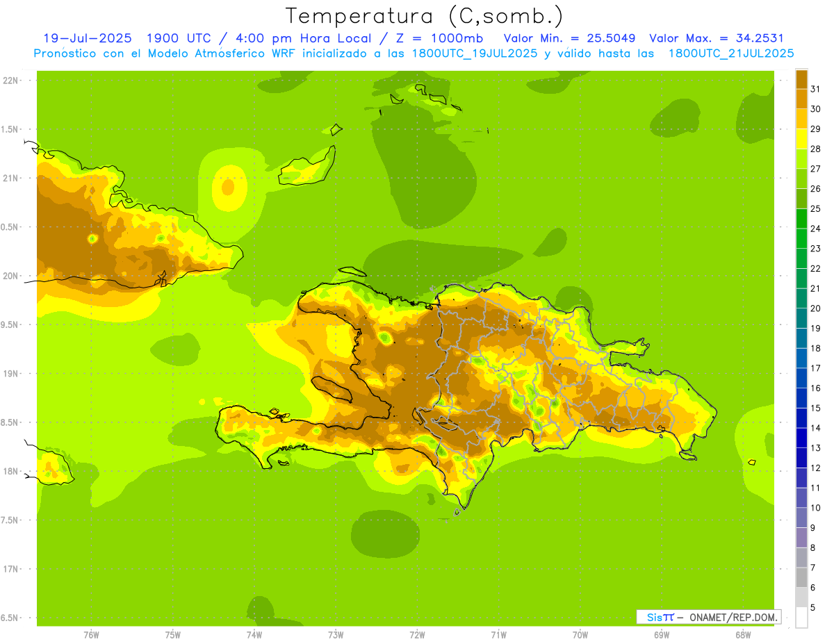Click the brown legend swatch above 31
This screenshot has height=644, width=834.
pyautogui.click(x=801, y=79)
